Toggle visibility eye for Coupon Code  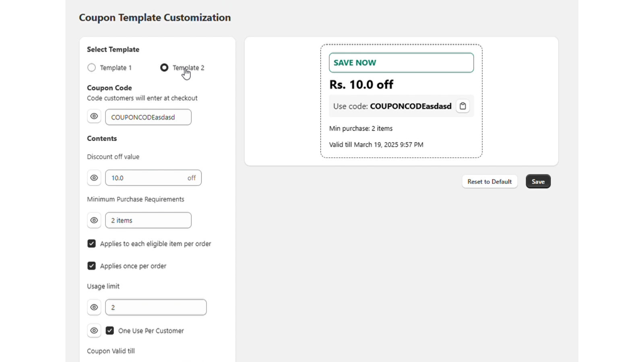[94, 117]
